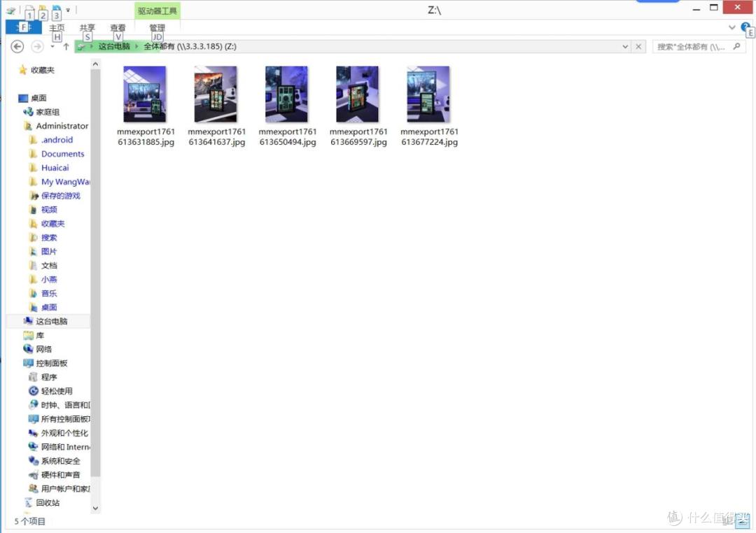Open the Documents folder

(57, 154)
